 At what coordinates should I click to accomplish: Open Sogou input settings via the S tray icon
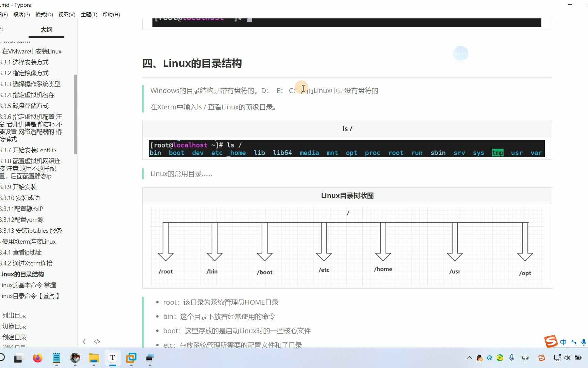(x=542, y=358)
